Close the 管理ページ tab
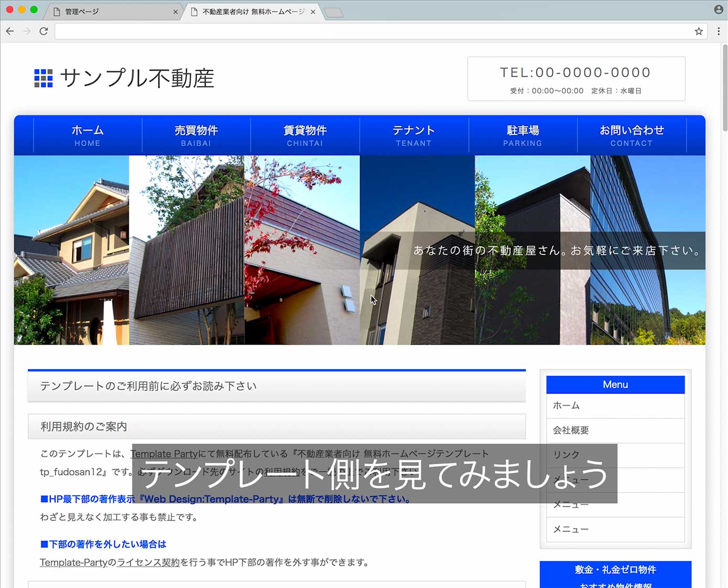The image size is (728, 588). 175,12
